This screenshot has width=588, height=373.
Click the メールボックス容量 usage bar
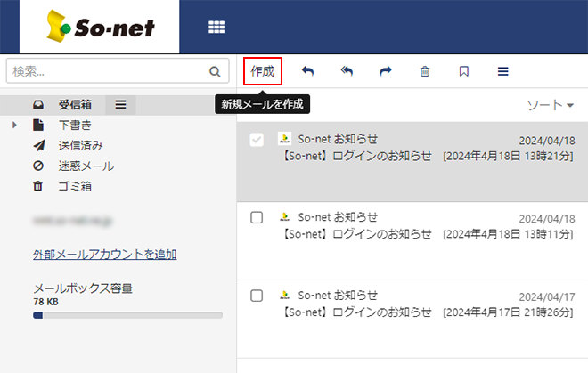click(127, 314)
